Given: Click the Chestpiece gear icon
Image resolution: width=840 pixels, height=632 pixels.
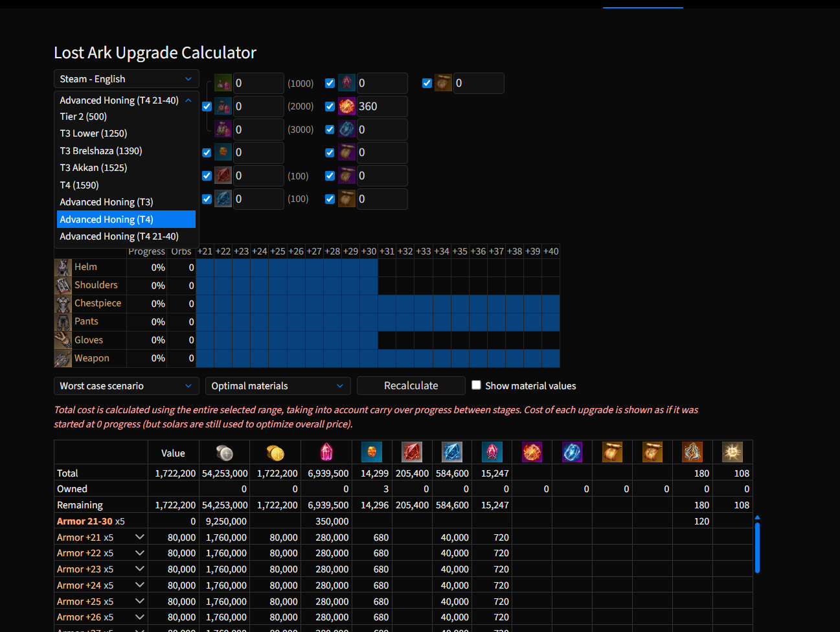Looking at the screenshot, I should 63,304.
